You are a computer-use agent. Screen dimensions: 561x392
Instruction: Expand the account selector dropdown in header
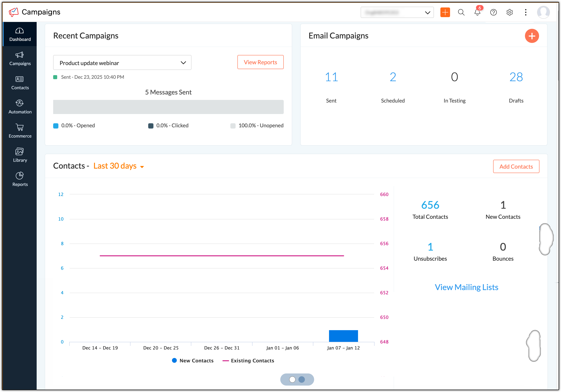coord(397,12)
